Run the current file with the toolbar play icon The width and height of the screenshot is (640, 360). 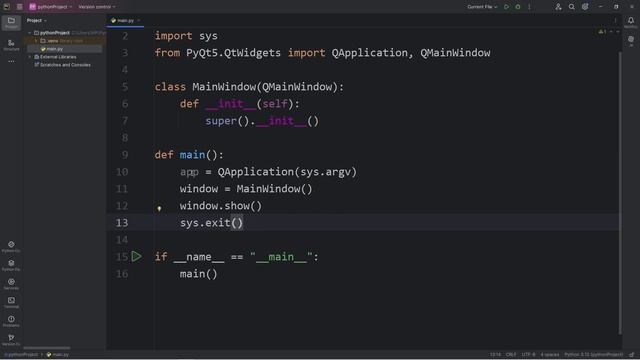tap(507, 7)
